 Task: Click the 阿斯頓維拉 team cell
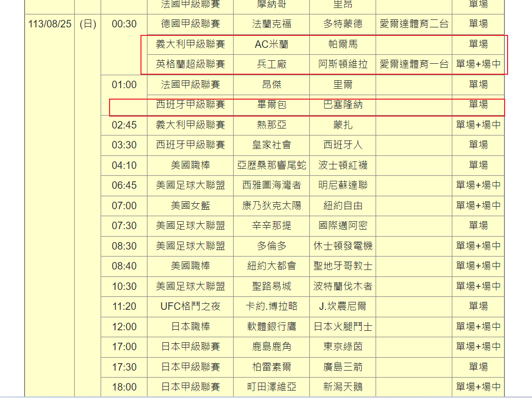tap(343, 64)
